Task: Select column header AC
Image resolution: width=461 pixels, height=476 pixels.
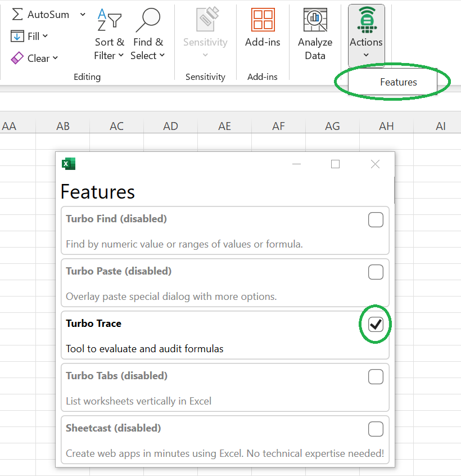Action: pos(117,126)
